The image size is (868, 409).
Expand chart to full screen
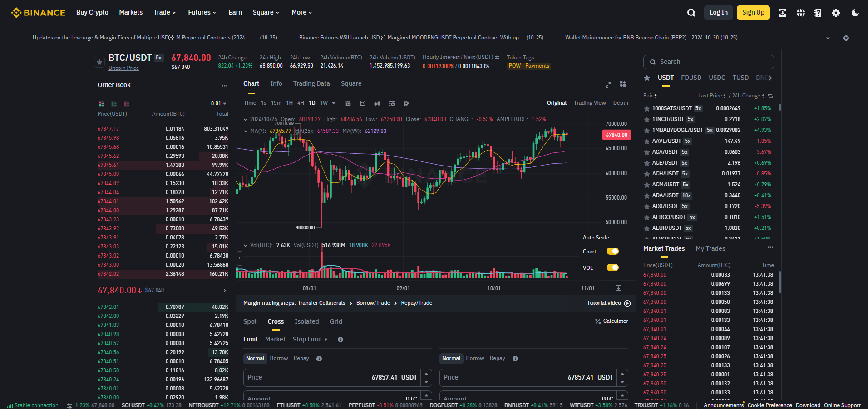point(608,84)
